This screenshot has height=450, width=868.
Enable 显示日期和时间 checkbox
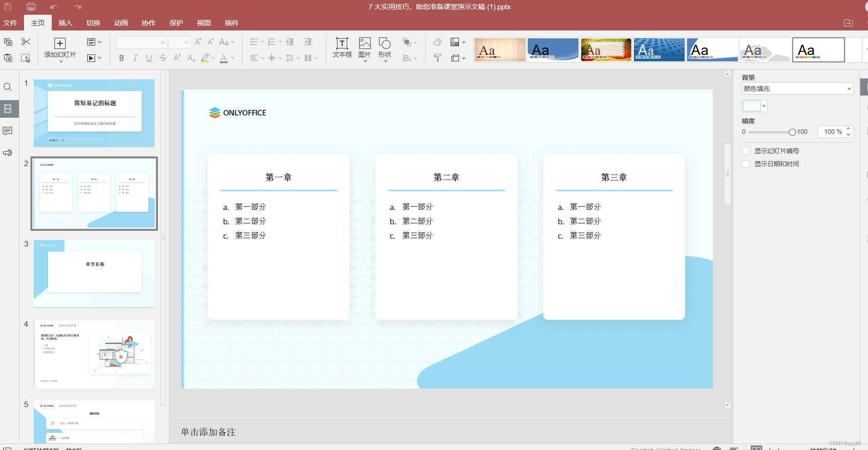tap(746, 164)
